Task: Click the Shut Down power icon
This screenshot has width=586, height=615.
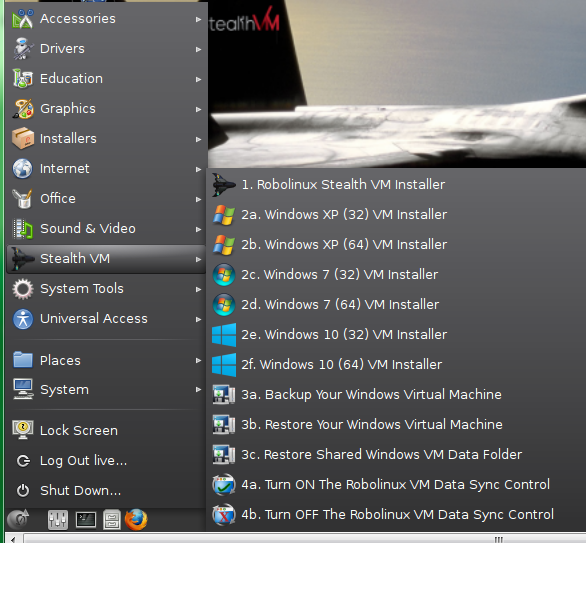Action: click(23, 490)
